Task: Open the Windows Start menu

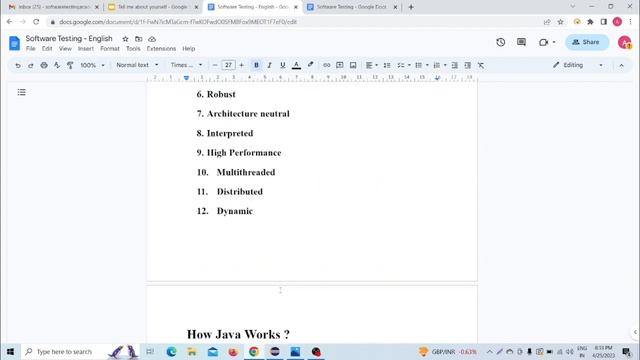Action: click(10, 351)
